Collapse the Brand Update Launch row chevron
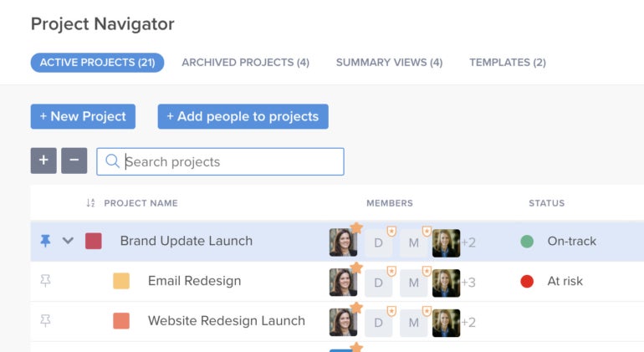Image resolution: width=644 pixels, height=352 pixels. 69,241
